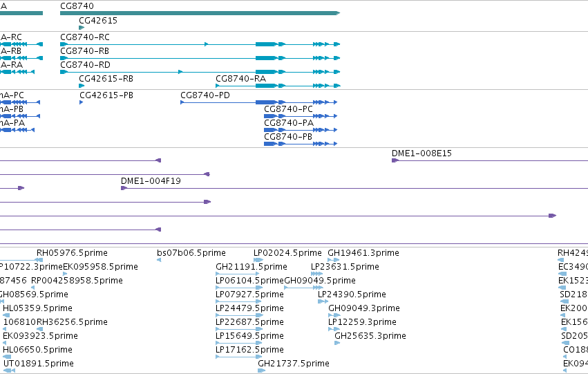Select the LP07927.5prime EST
588x374 pixels.
(239, 301)
